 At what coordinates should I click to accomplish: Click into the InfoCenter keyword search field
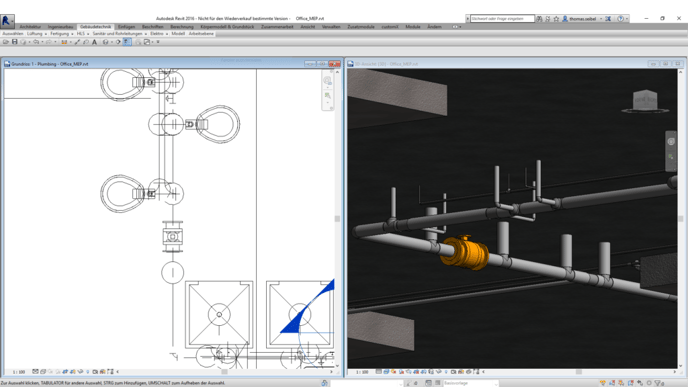pyautogui.click(x=502, y=18)
